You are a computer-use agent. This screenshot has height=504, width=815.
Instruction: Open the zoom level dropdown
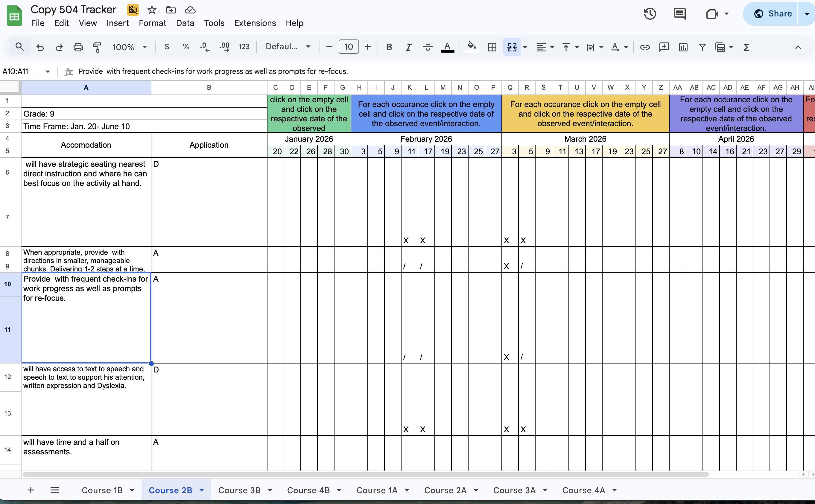(x=130, y=47)
